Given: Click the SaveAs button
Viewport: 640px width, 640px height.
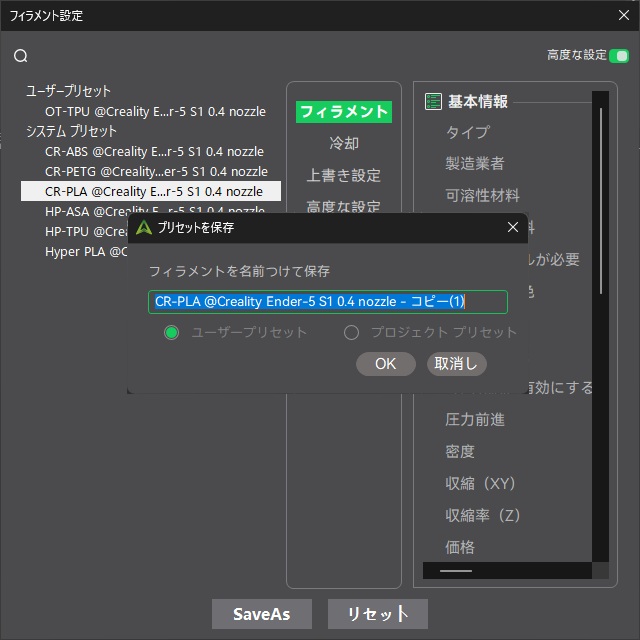Looking at the screenshot, I should (x=261, y=613).
